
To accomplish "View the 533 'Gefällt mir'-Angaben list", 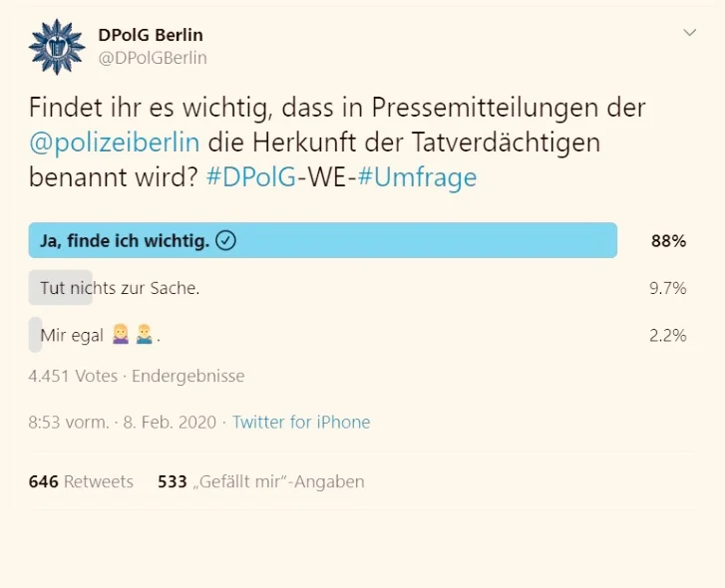I will pyautogui.click(x=260, y=481).
